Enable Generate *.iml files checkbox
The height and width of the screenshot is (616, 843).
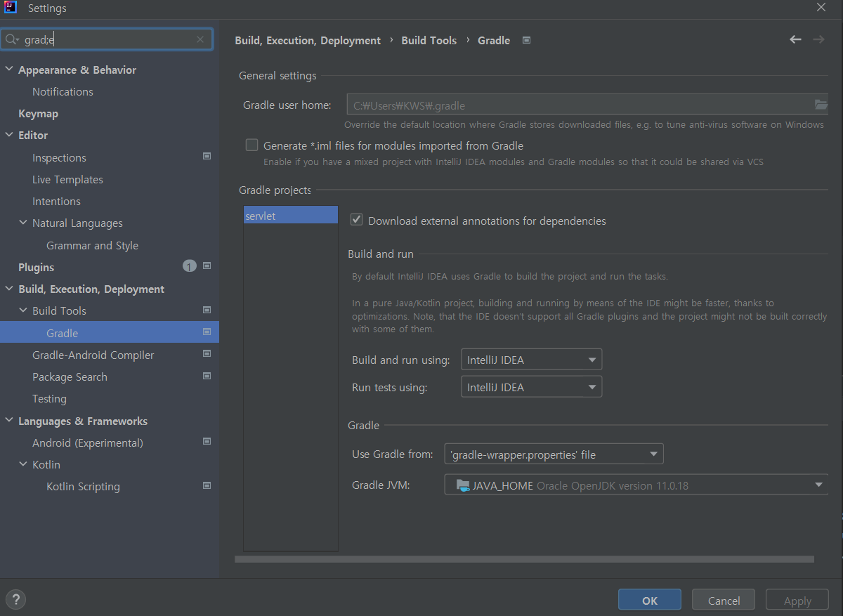point(251,145)
